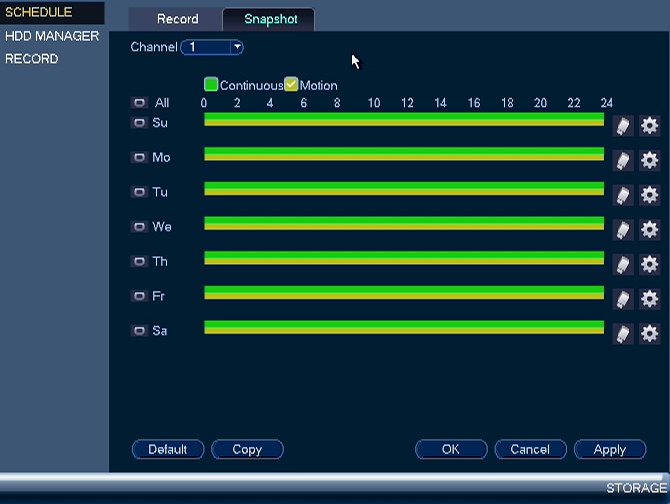Toggle the Su day link checkbox
The image size is (670, 504).
click(x=139, y=123)
